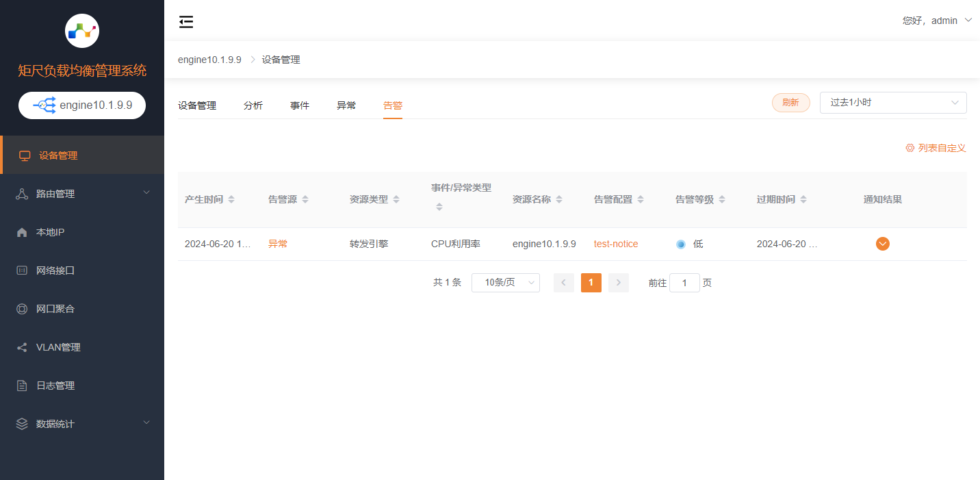The height and width of the screenshot is (480, 980).
Task: Click the 前往 page number input field
Action: pos(684,283)
